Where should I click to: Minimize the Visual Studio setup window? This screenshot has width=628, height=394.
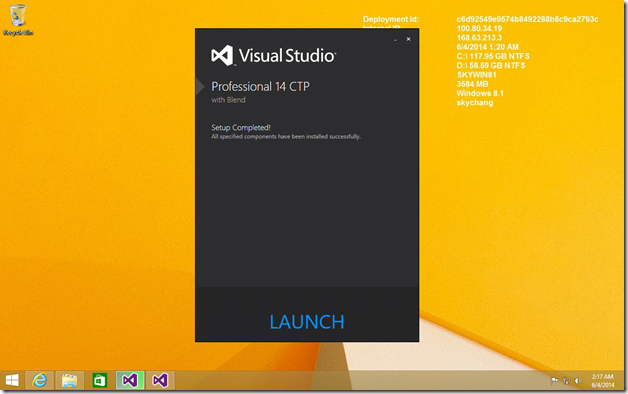point(395,40)
